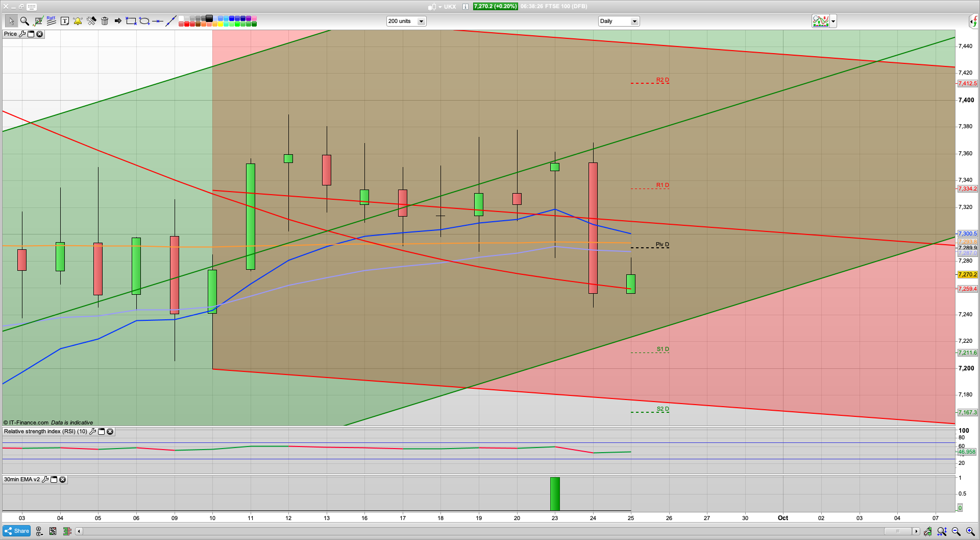The height and width of the screenshot is (540, 980).
Task: Click the green 30min EMA histogram bar
Action: pyautogui.click(x=555, y=494)
